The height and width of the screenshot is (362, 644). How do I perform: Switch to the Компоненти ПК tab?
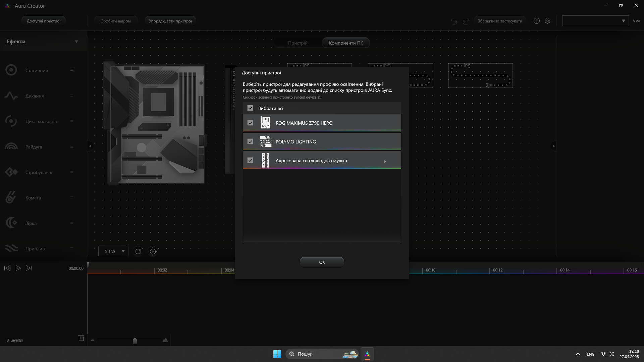346,43
